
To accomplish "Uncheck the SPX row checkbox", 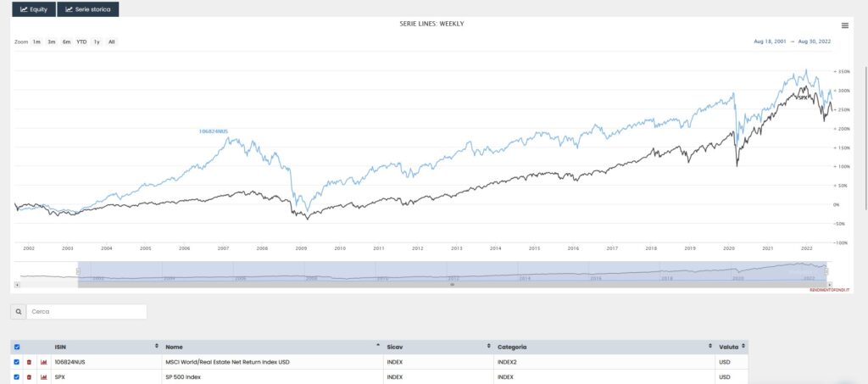I will point(17,377).
